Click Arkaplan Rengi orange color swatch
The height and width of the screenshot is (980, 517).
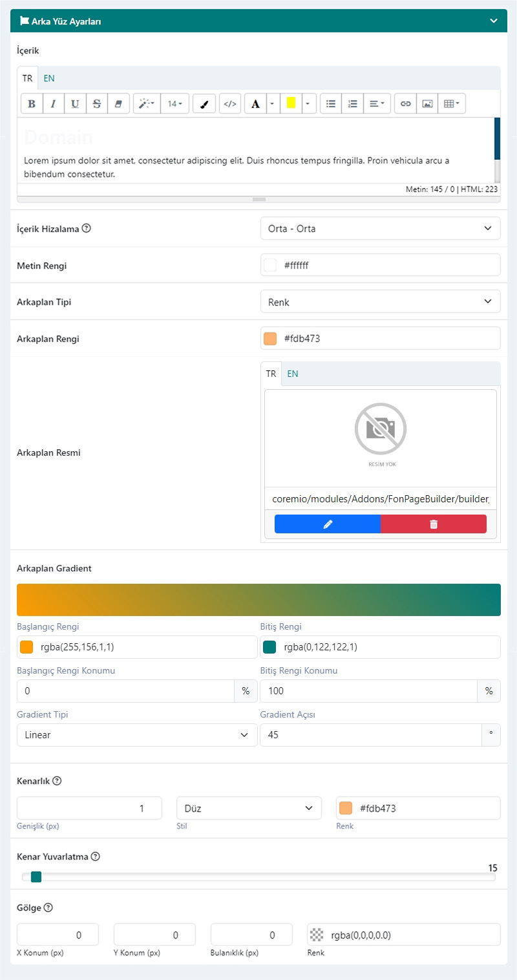click(x=270, y=338)
